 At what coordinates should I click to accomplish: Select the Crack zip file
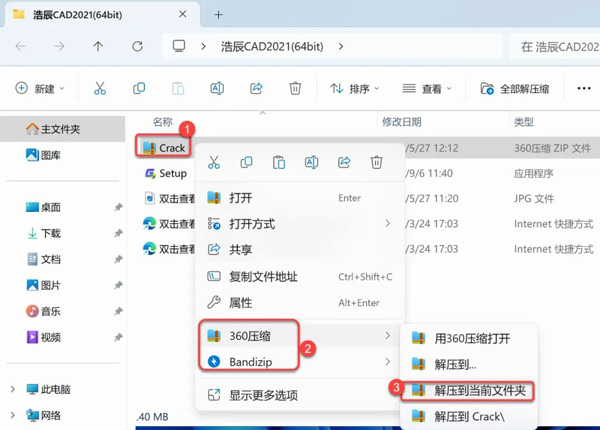point(164,148)
